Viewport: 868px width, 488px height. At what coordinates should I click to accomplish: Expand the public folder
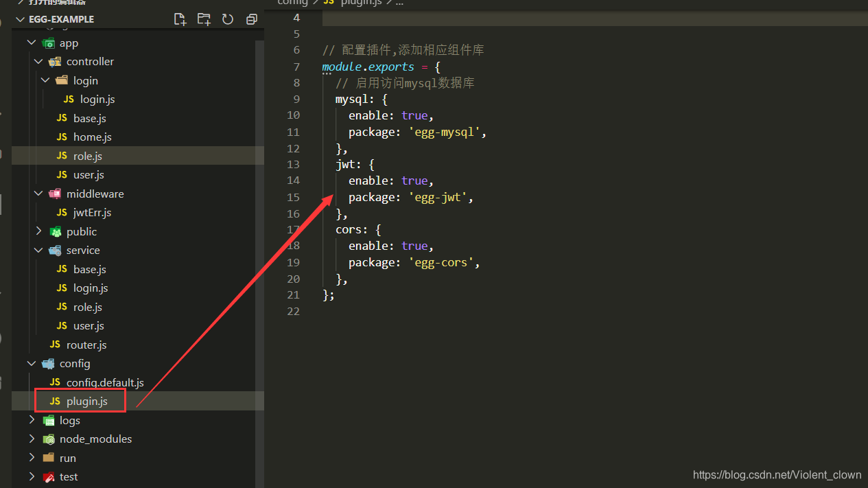point(39,231)
